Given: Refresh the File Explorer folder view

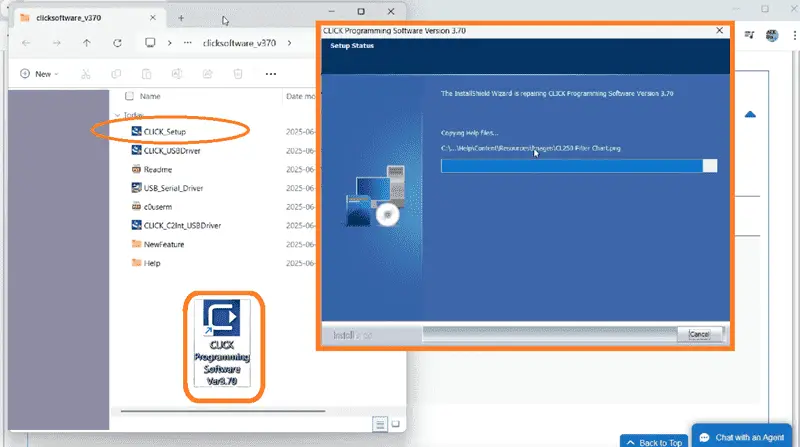Looking at the screenshot, I should tap(117, 43).
